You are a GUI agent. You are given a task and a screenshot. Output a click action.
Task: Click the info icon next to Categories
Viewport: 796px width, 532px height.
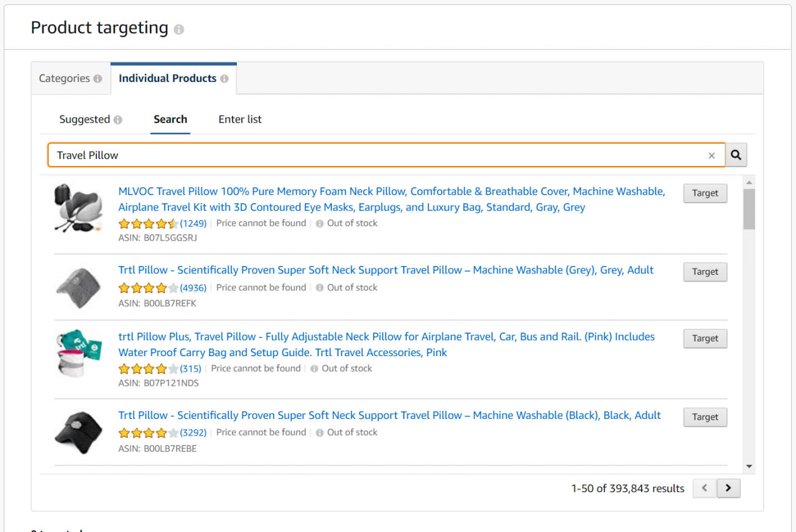pyautogui.click(x=98, y=79)
